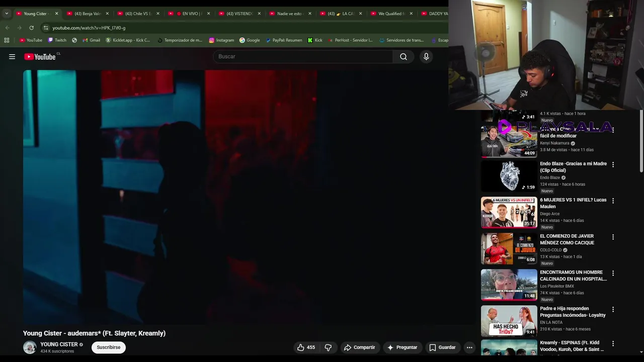Click the URL youtube.com/watch address bar
Viewport: 644px width, 362px height.
click(x=89, y=28)
